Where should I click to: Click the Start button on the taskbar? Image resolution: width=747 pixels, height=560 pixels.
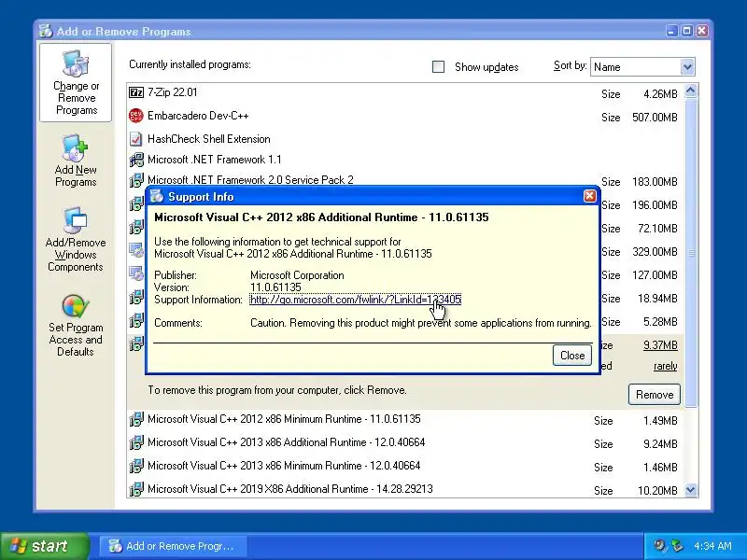tap(45, 546)
